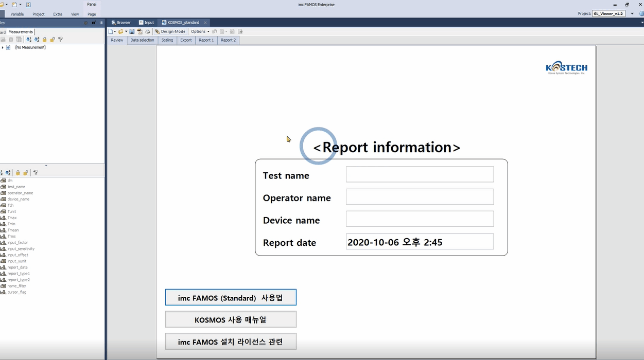
Task: Click the save icon in panel toolbar
Action: pyautogui.click(x=132, y=31)
